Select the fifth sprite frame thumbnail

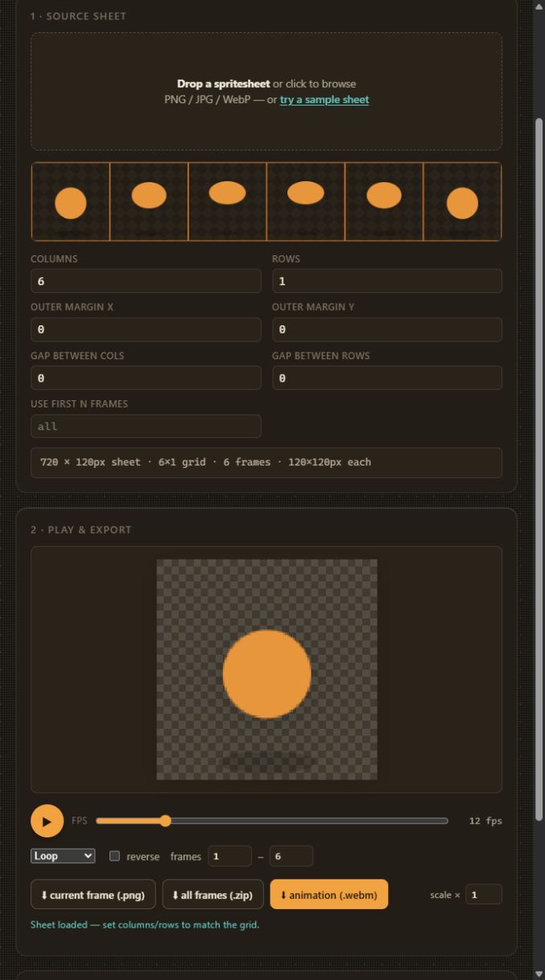point(384,201)
